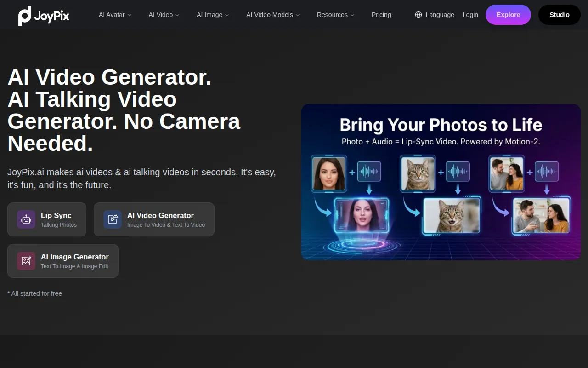Expand the AI Video dropdown menu
588x368 pixels.
point(164,15)
